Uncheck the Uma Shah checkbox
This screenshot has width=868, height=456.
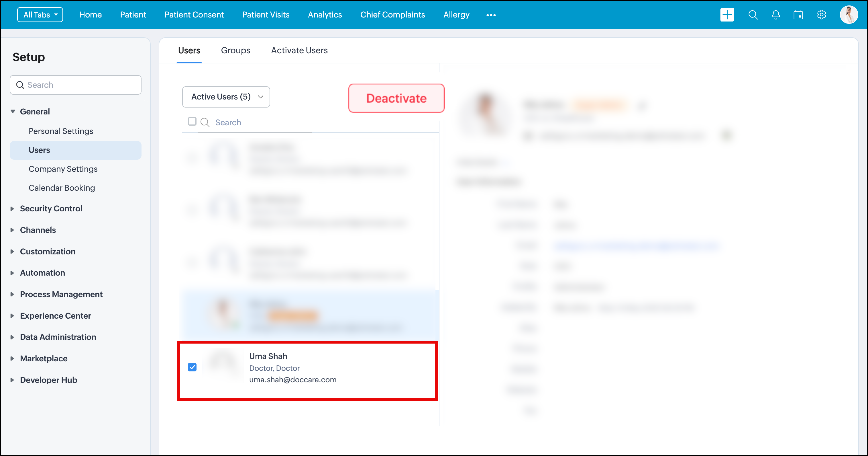pyautogui.click(x=192, y=367)
